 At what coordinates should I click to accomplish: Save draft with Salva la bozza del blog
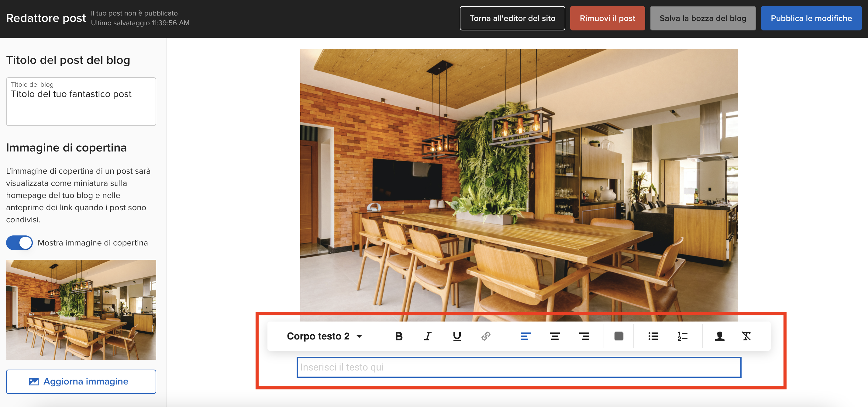coord(703,18)
